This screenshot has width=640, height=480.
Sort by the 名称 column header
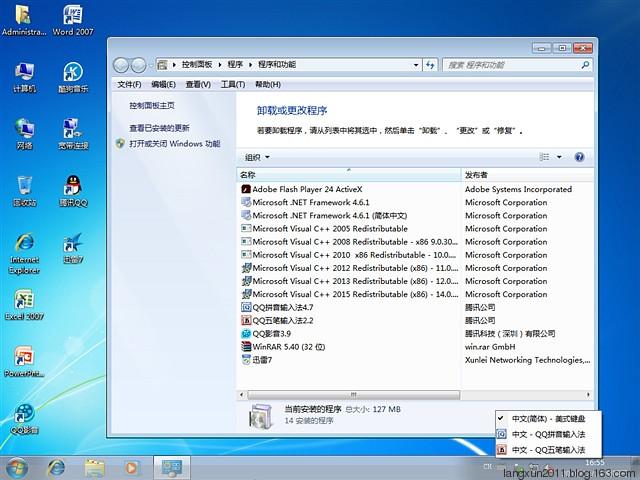[348, 175]
